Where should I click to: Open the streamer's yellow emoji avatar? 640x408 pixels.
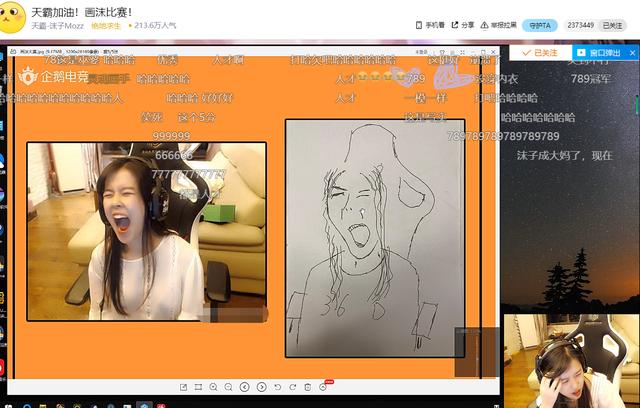[11, 17]
